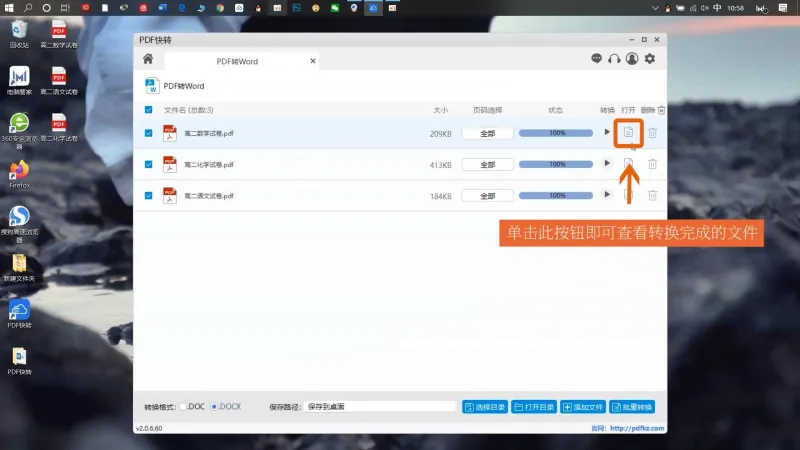This screenshot has height=450, width=800.
Task: Click the file name 高二数学试卷.pdf
Action: pos(209,133)
